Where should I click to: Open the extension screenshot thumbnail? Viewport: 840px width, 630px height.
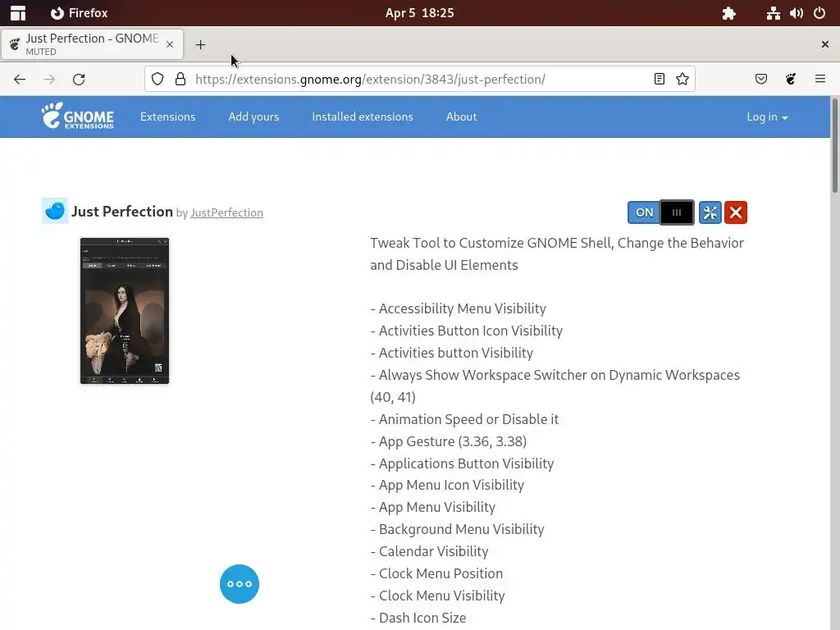coord(125,311)
